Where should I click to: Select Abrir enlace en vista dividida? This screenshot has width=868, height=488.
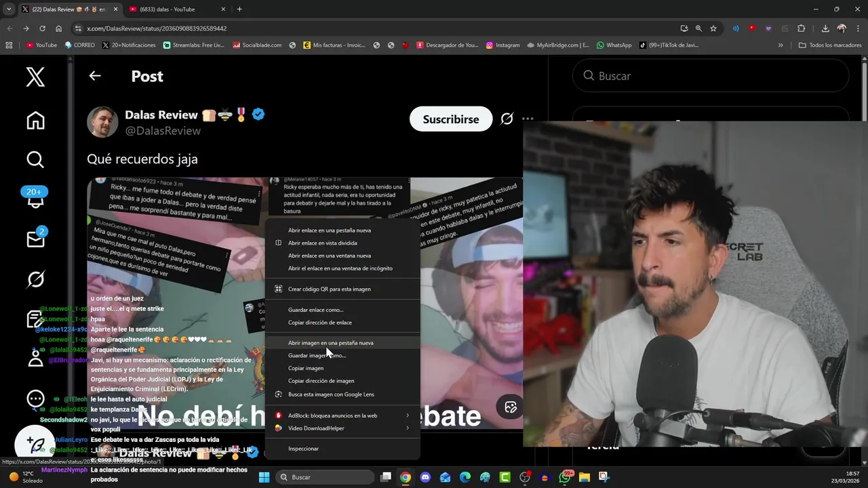click(323, 243)
